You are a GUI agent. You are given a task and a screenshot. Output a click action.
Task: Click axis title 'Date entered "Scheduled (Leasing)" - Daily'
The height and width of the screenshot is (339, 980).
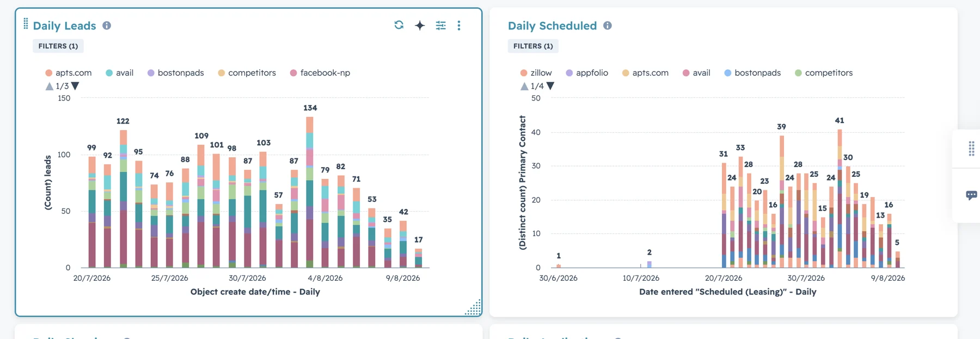[728, 292]
